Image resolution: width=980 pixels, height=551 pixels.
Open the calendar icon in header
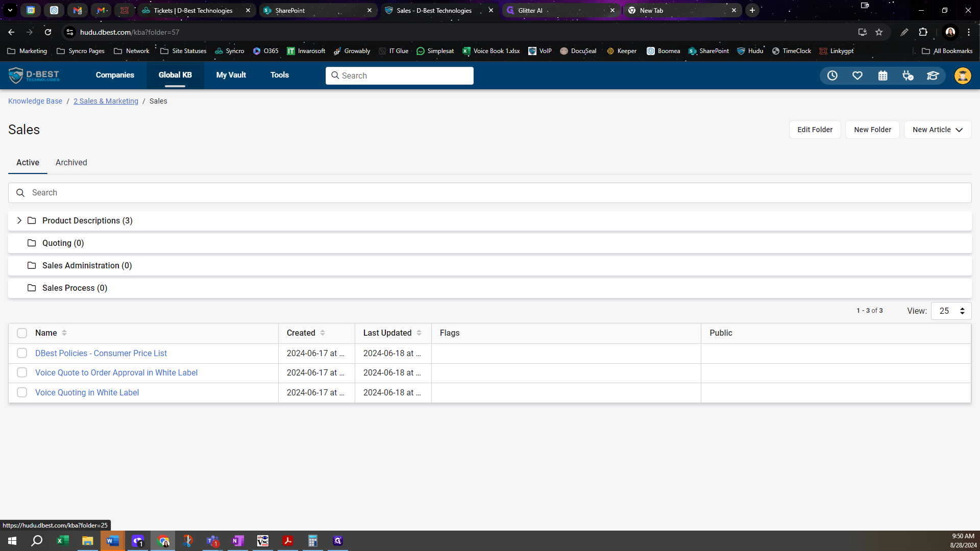coord(883,76)
